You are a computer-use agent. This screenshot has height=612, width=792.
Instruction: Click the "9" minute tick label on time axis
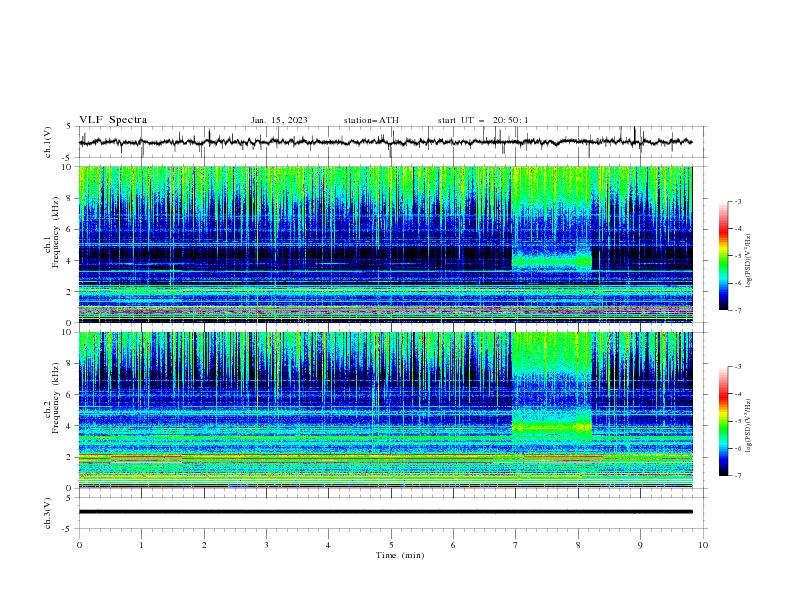pyautogui.click(x=640, y=545)
